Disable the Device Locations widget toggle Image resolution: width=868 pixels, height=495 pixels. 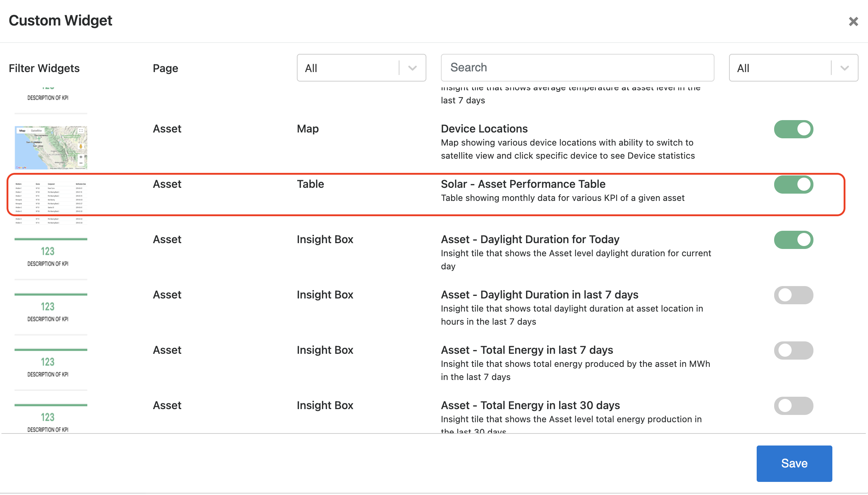click(793, 129)
